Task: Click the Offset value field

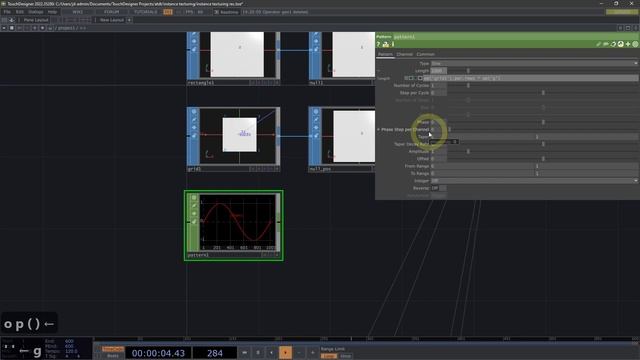Action: click(439, 159)
